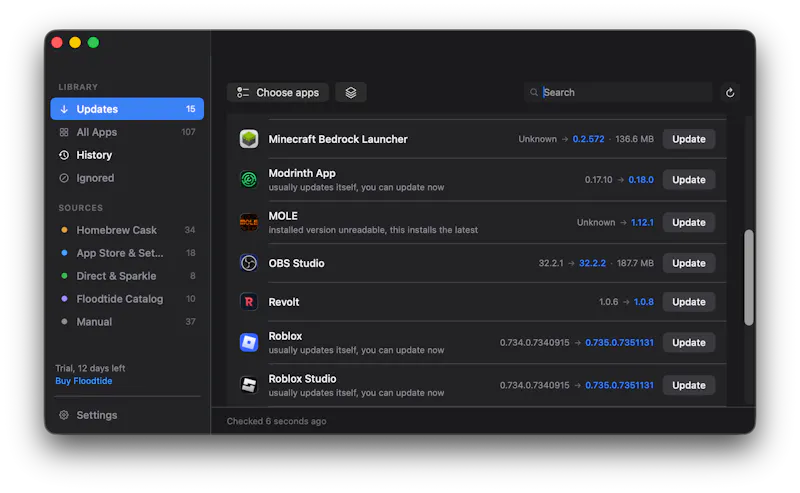
Task: Click the Roblox Studio app icon
Action: [x=249, y=385]
